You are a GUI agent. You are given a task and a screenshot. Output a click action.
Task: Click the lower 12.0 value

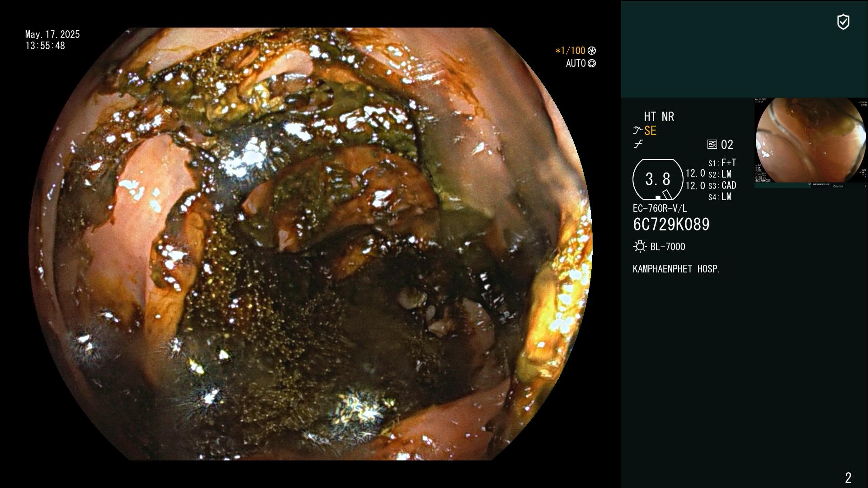(x=695, y=186)
